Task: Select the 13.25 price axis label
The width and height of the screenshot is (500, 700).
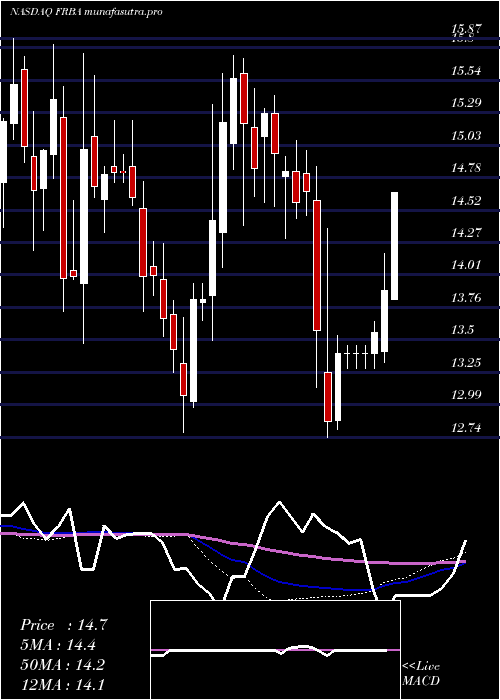Action: (x=466, y=362)
